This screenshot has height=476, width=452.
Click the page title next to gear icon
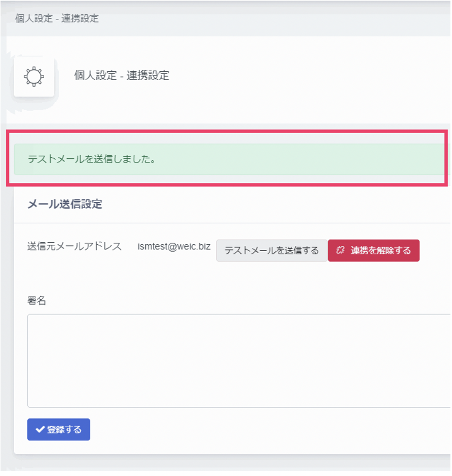click(122, 75)
